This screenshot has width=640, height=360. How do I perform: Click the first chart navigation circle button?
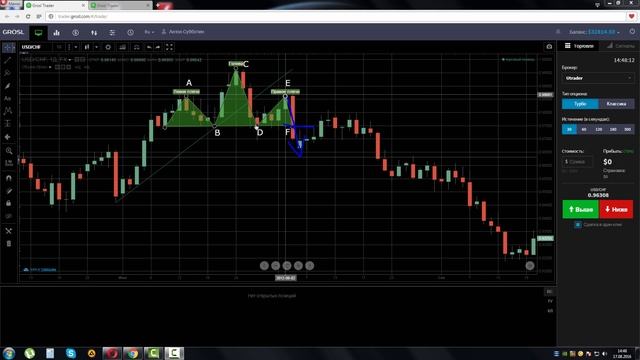(x=264, y=266)
